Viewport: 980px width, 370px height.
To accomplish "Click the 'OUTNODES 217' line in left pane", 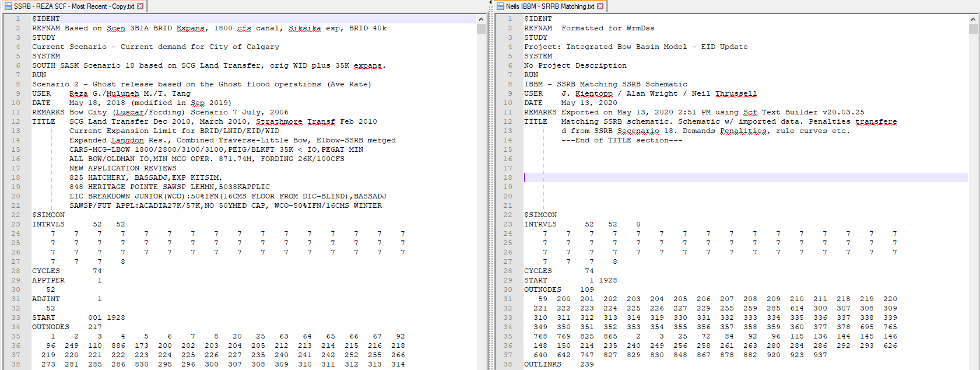I will coord(67,327).
